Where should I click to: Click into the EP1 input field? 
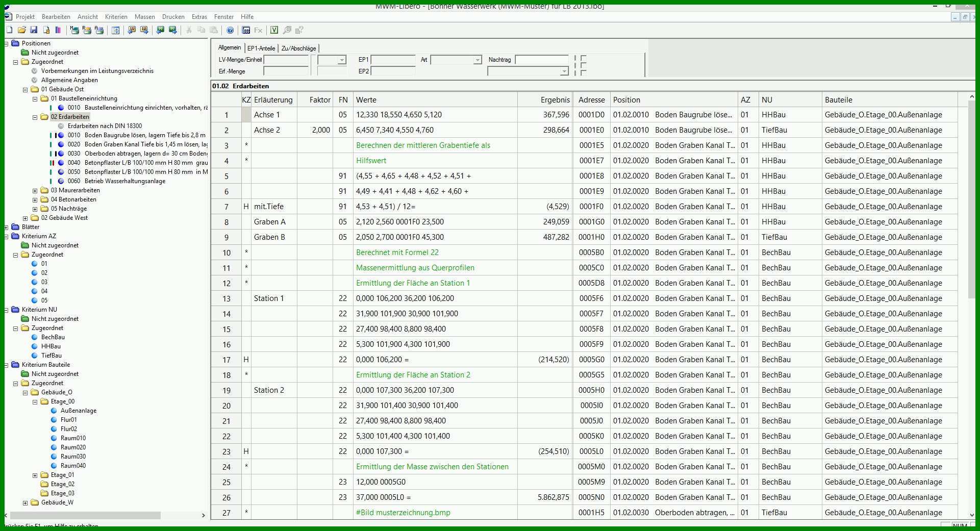pyautogui.click(x=393, y=60)
